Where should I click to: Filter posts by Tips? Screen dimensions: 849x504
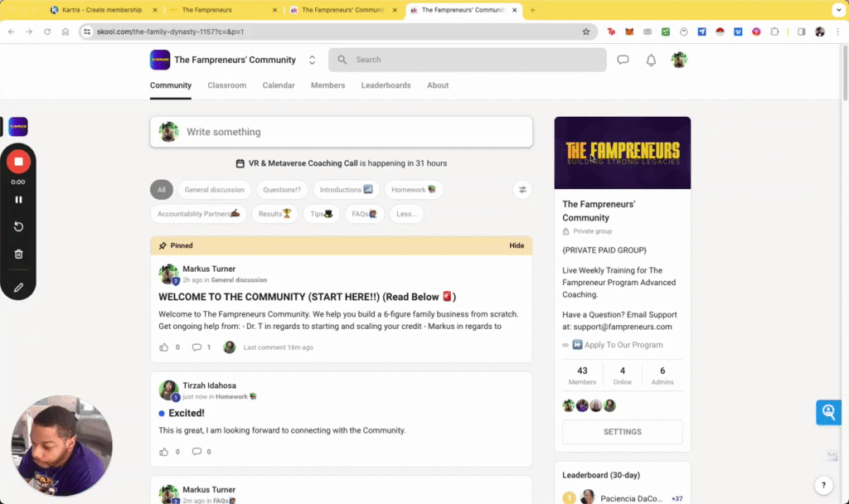coord(321,214)
